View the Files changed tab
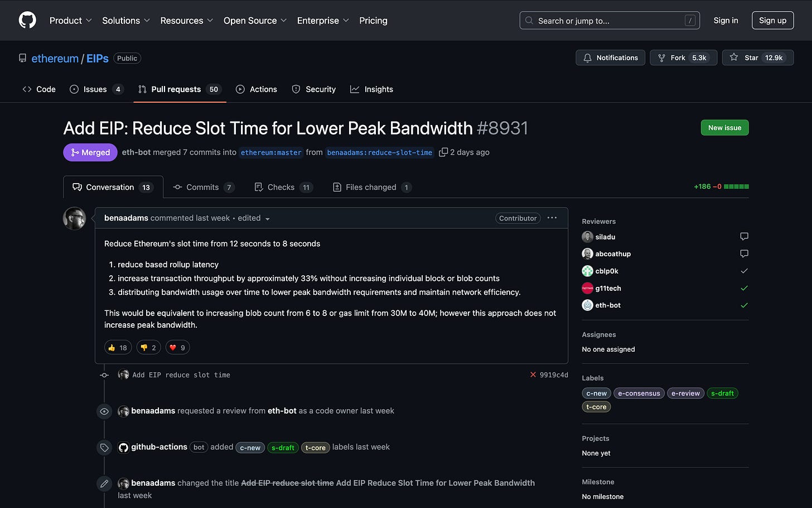 point(372,187)
